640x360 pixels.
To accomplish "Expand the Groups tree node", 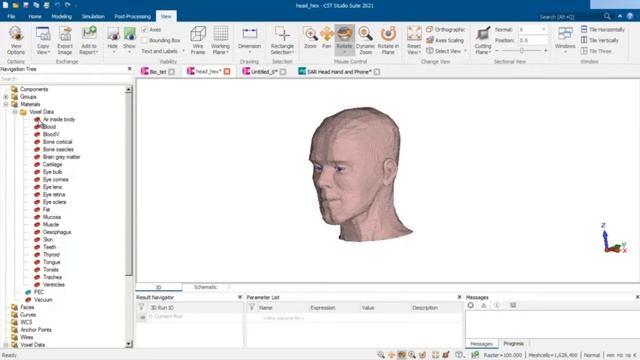I will click(x=6, y=97).
